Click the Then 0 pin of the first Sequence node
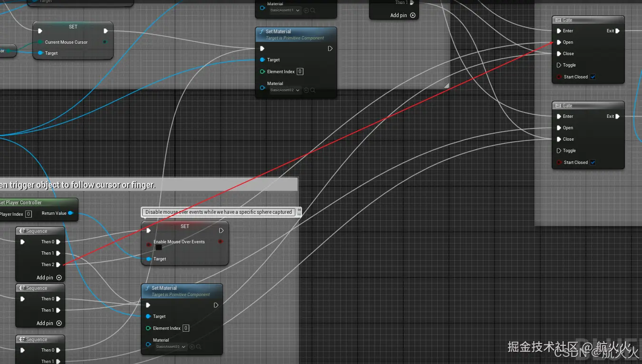This screenshot has width=642, height=364. point(58,242)
